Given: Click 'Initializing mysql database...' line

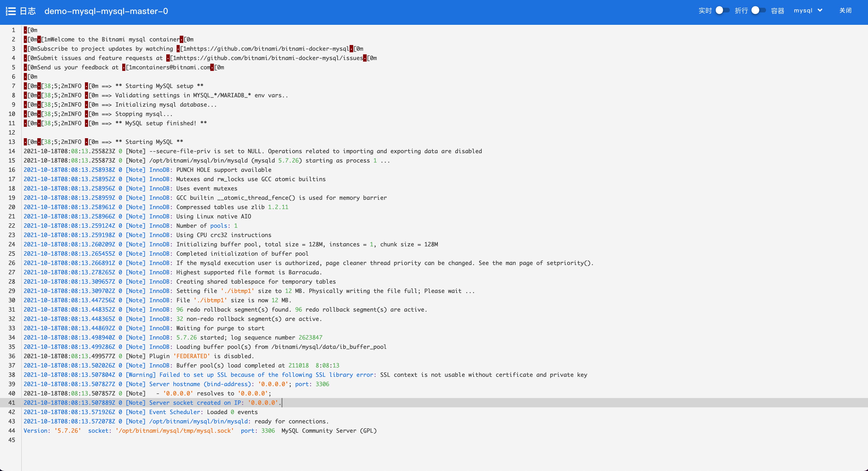Looking at the screenshot, I should (x=120, y=105).
